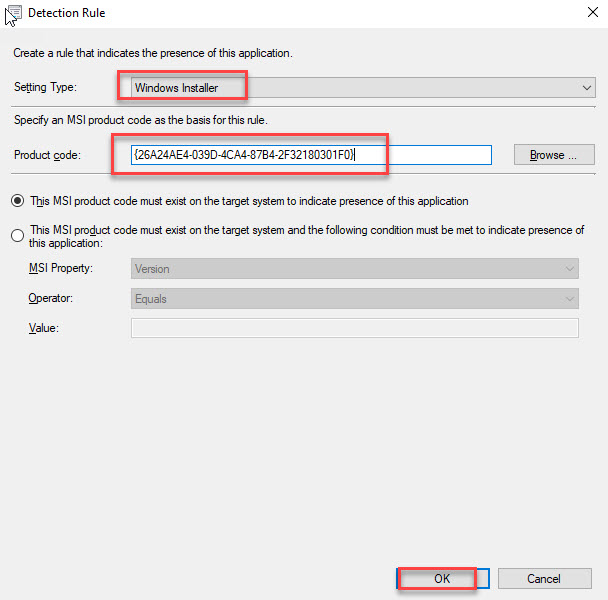This screenshot has height=600, width=608.
Task: Click the Detection Rule title bar icon
Action: pyautogui.click(x=15, y=14)
